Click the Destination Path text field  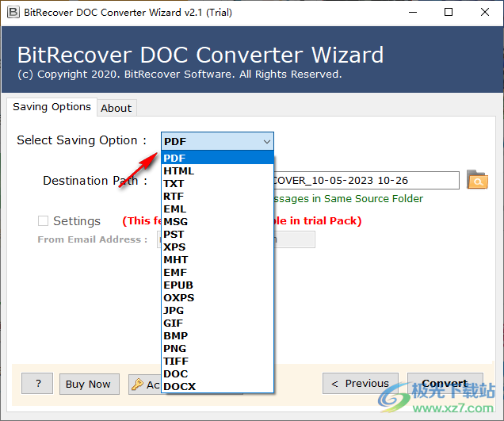coord(366,181)
